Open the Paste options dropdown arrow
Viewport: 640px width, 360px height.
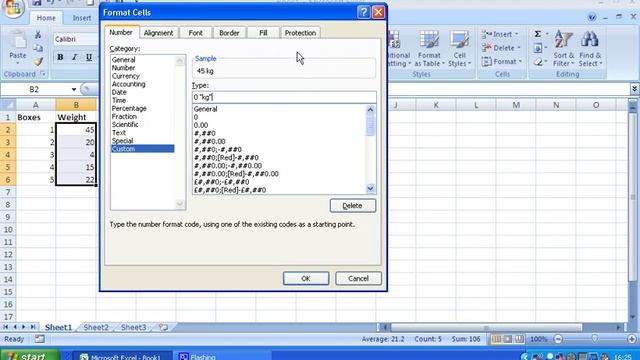coord(18,63)
